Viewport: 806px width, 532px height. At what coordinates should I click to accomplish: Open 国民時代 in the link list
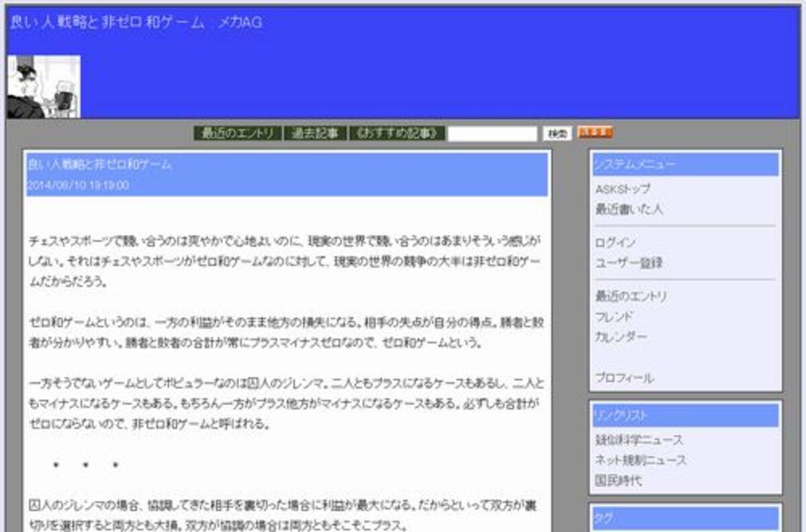(x=618, y=481)
